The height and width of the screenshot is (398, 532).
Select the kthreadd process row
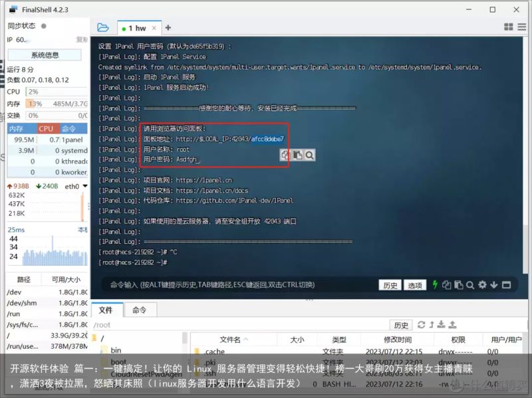[x=47, y=161]
